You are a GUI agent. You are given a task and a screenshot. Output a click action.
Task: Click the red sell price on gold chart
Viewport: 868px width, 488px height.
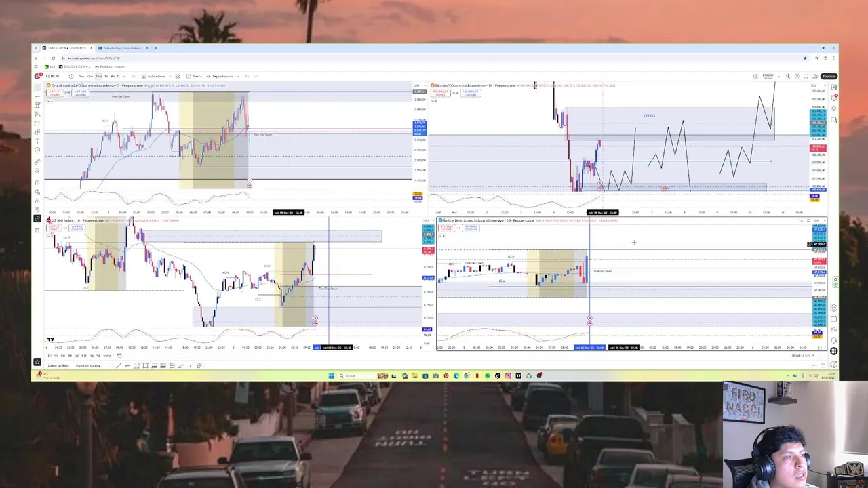[54, 93]
